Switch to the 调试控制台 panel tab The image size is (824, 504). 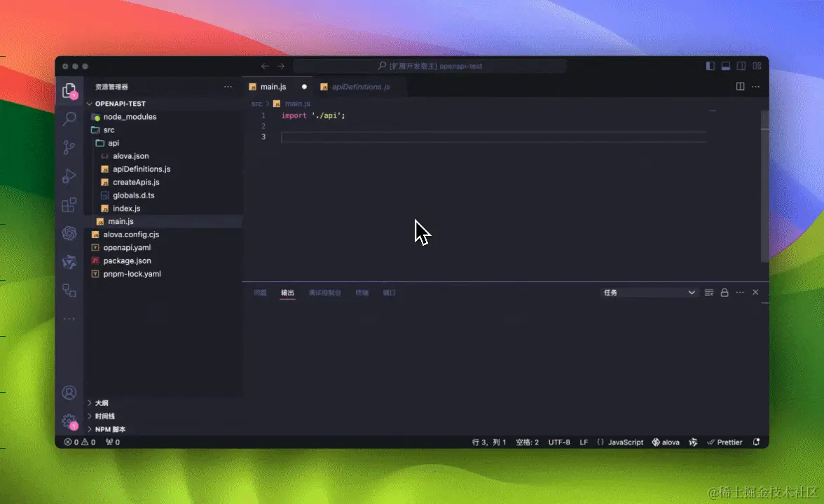[325, 293]
